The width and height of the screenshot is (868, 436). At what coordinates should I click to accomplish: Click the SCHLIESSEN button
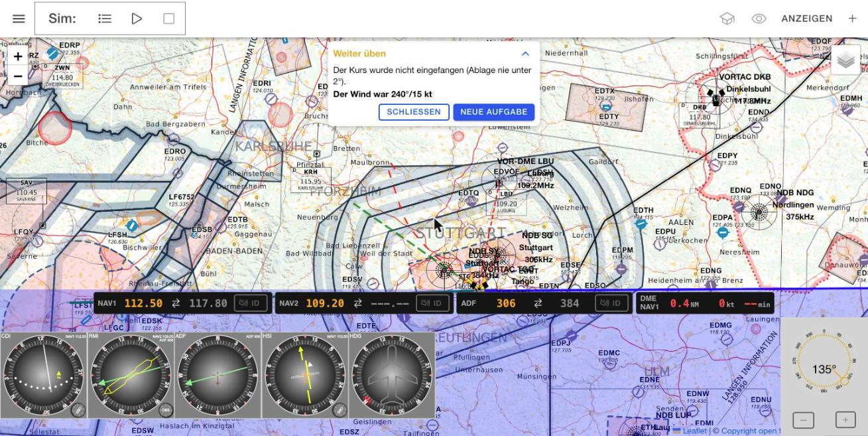(414, 112)
